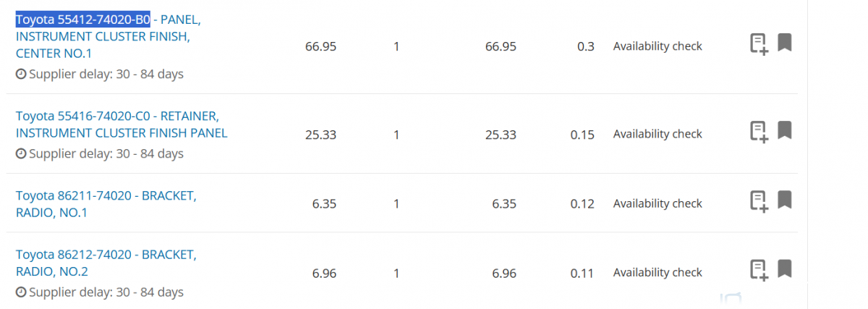Bookmark the 55416-74020-C0 retainer part
Screen dimensions: 868x309
pyautogui.click(x=785, y=130)
